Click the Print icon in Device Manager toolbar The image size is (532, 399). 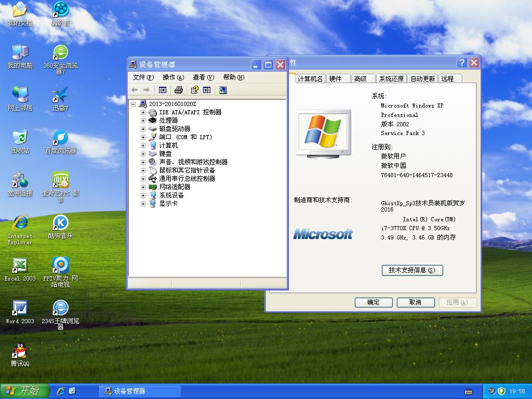pyautogui.click(x=179, y=90)
